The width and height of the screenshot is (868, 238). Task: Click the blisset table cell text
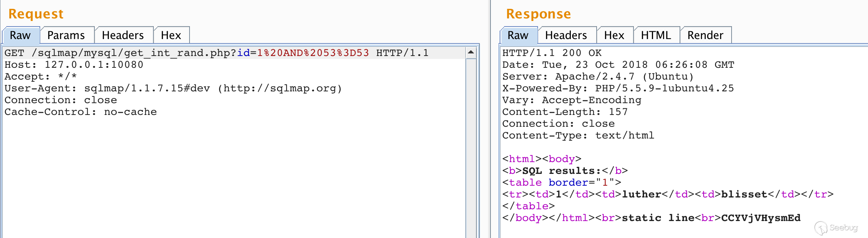pyautogui.click(x=744, y=195)
